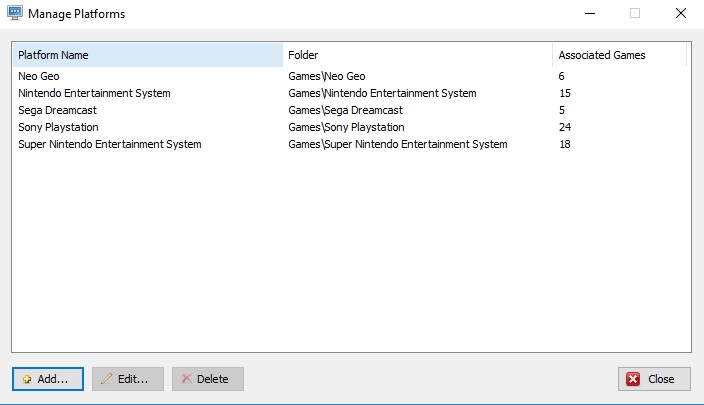Select the Nintendo Entertainment System row
704x405 pixels.
click(x=351, y=93)
